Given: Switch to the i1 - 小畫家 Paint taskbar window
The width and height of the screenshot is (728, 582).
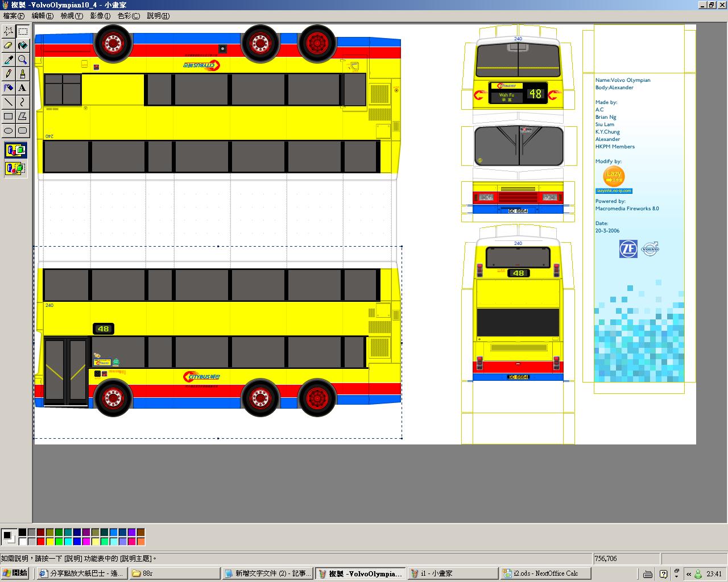Looking at the screenshot, I should click(453, 573).
